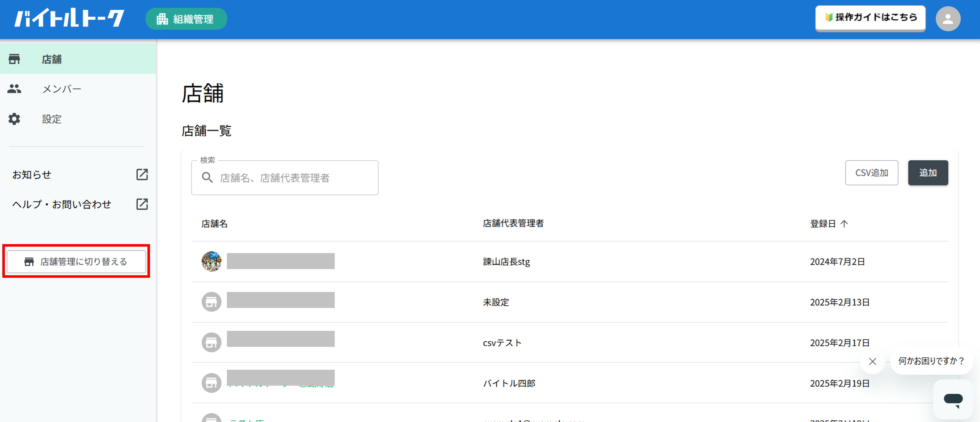Click external-link icon next to お知らせ
The width and height of the screenshot is (980, 422).
(x=142, y=174)
